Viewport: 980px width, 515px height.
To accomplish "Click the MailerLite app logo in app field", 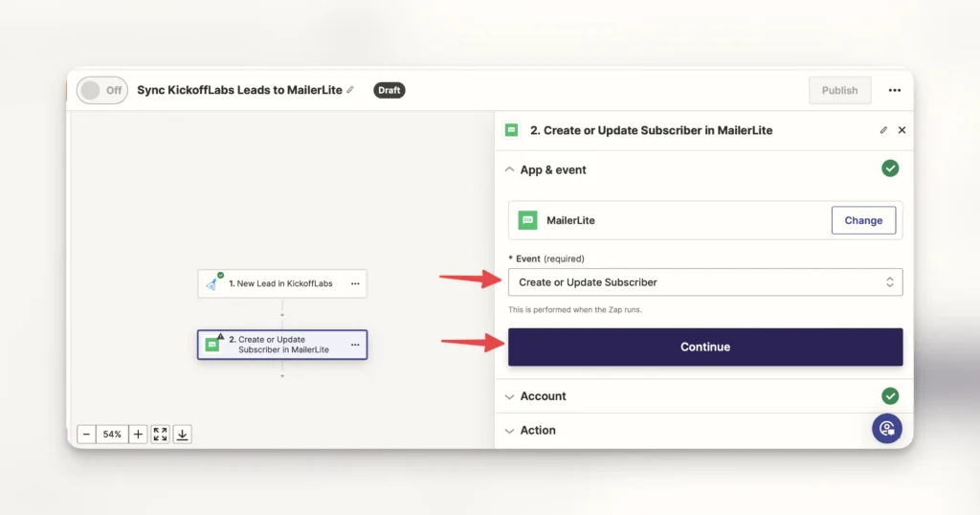I will click(527, 220).
